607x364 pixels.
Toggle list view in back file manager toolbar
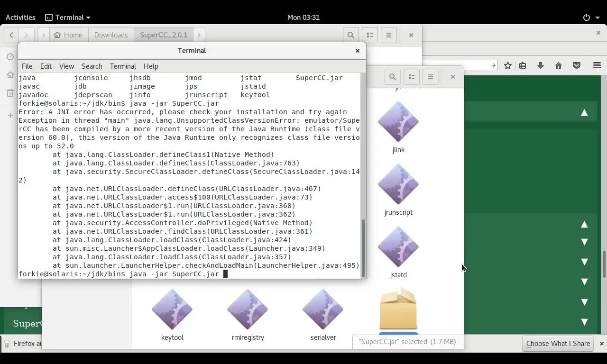point(370,35)
